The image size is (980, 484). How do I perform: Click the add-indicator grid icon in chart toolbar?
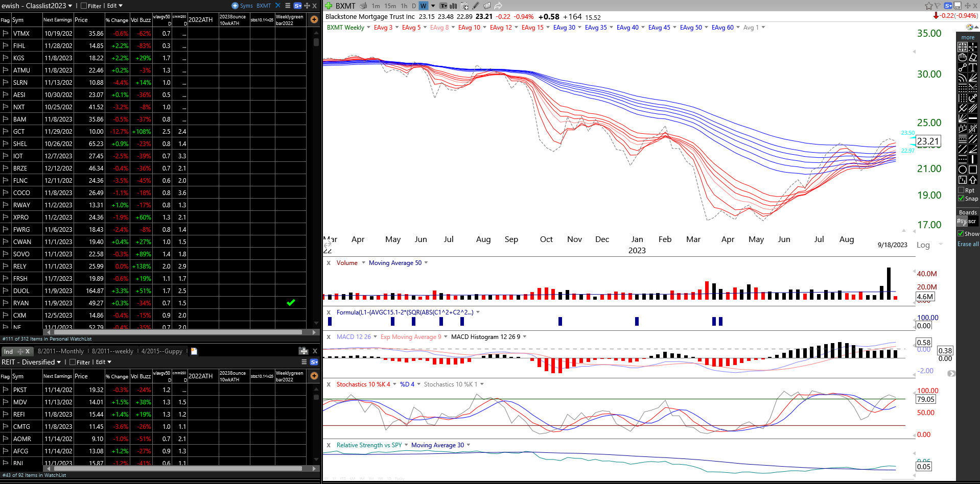tap(464, 6)
